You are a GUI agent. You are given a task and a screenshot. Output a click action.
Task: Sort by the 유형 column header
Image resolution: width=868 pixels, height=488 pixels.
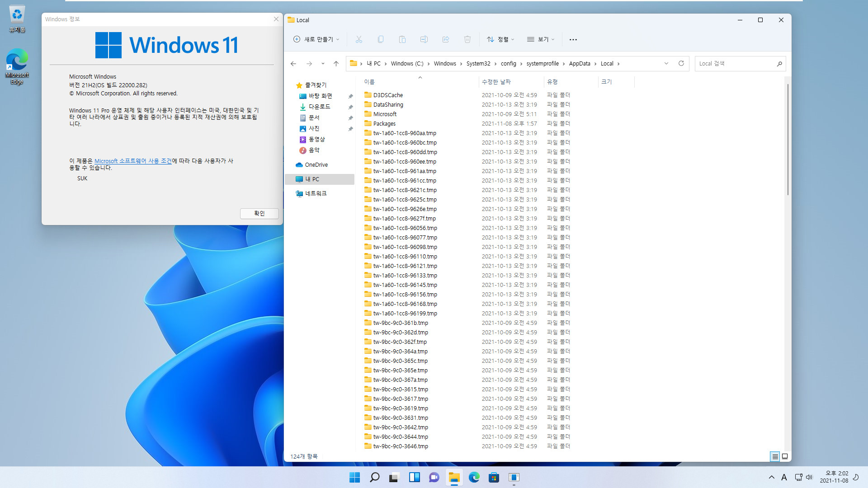pos(571,82)
